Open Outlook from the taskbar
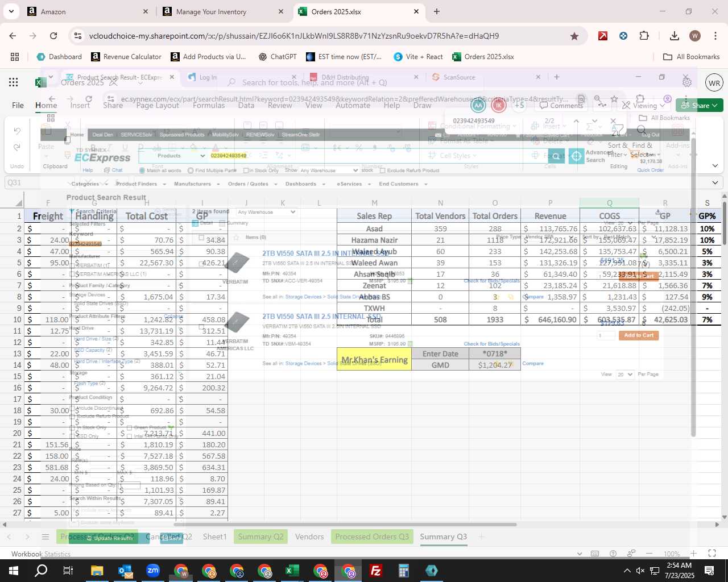The height and width of the screenshot is (582, 728). 125,571
